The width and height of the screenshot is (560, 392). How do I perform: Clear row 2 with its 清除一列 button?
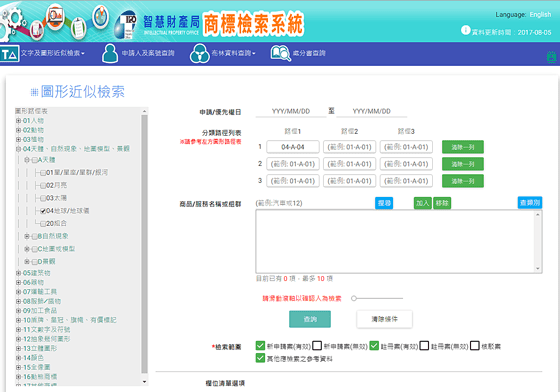pyautogui.click(x=463, y=164)
